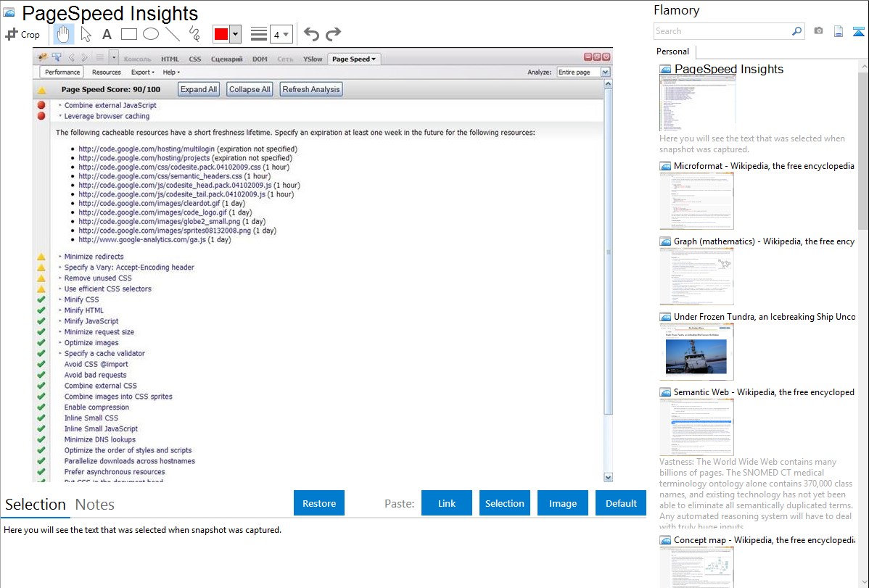Open the Personal tab
The width and height of the screenshot is (869, 588).
[x=673, y=51]
